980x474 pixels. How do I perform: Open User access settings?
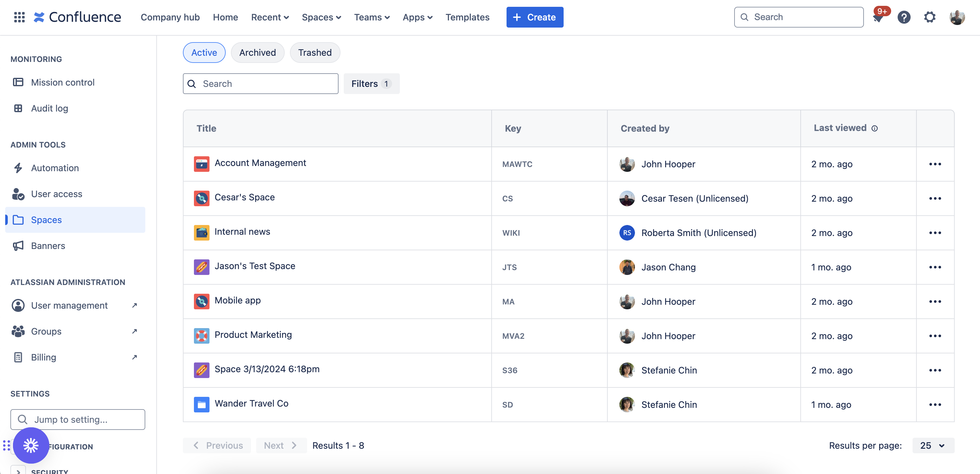tap(56, 194)
